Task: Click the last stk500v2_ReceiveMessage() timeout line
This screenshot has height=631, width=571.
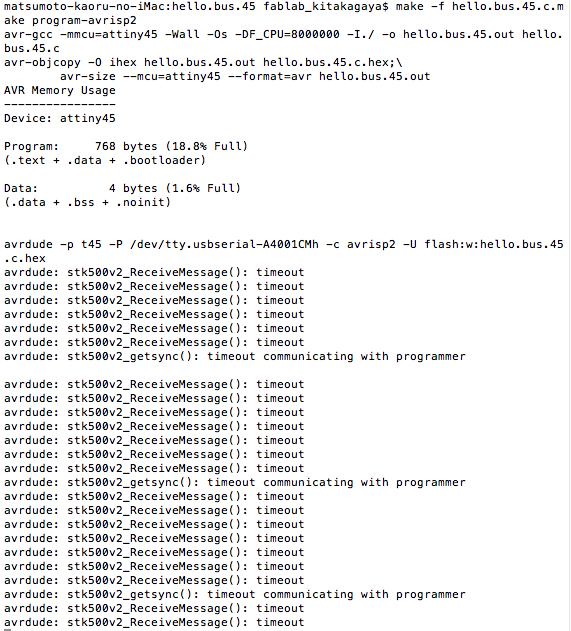Action: (x=154, y=623)
